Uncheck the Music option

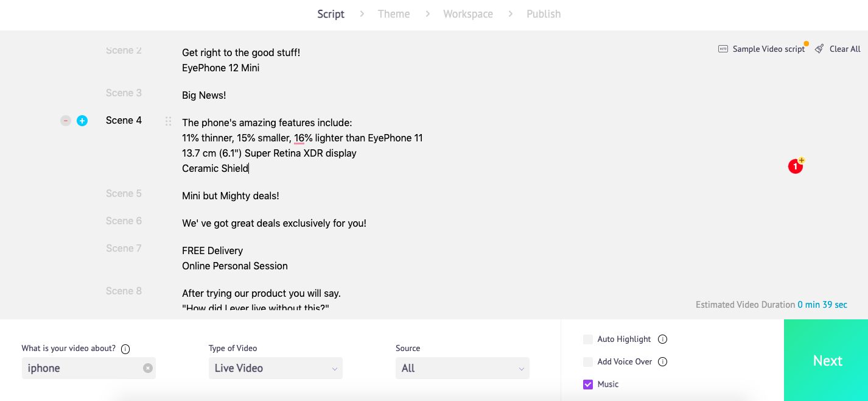(x=588, y=384)
